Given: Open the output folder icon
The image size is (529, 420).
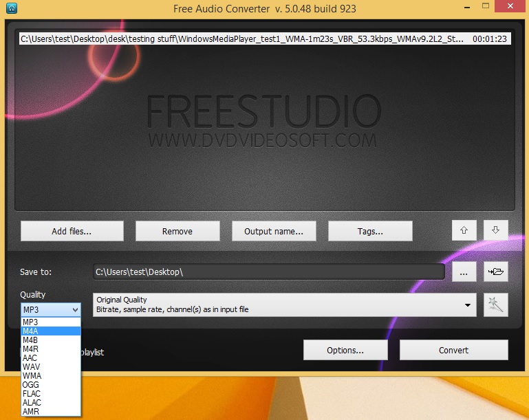Looking at the screenshot, I should (495, 272).
